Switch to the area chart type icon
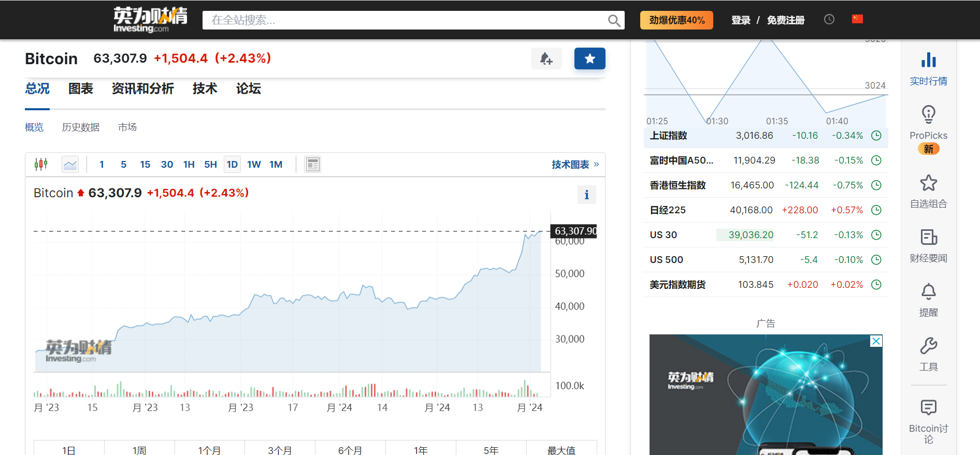 point(70,165)
